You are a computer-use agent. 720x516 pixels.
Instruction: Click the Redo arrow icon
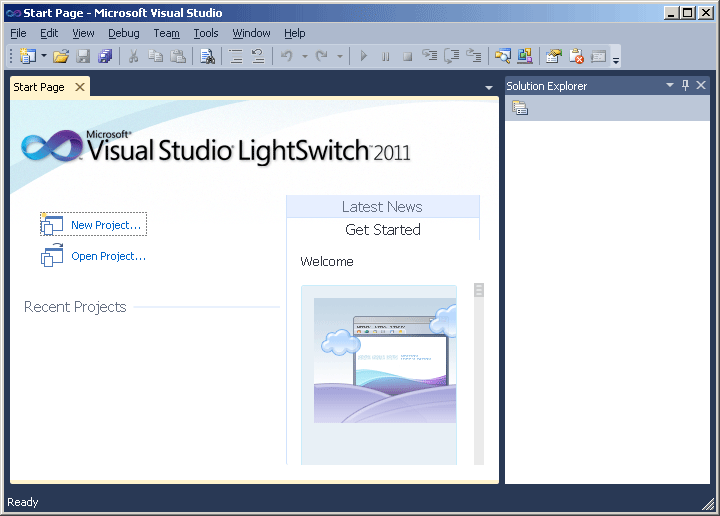[322, 56]
